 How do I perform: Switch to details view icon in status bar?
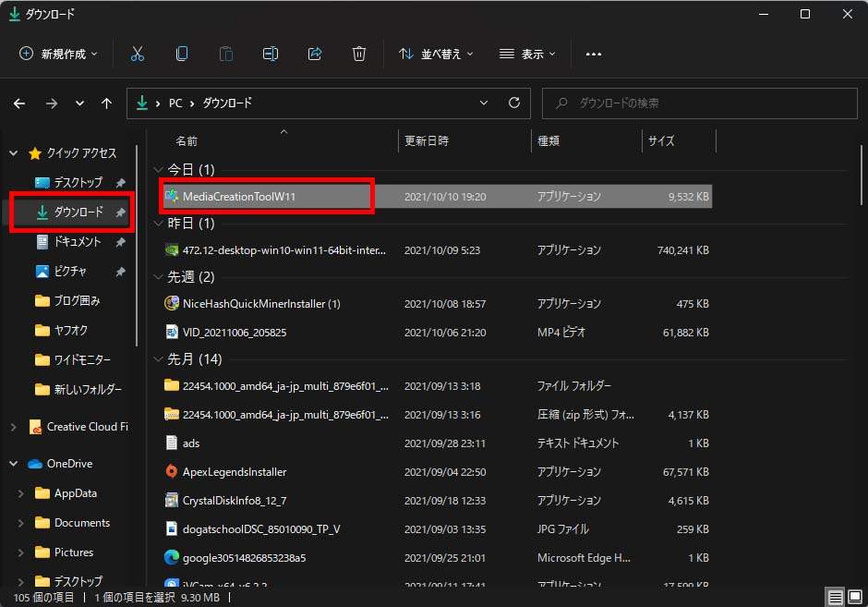pos(836,597)
